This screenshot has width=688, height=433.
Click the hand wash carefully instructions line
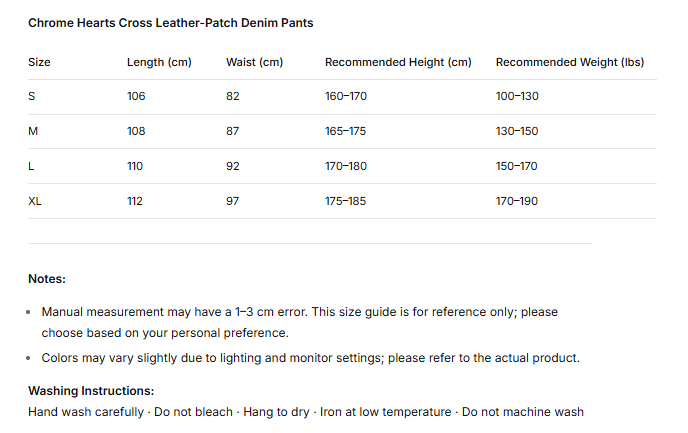306,412
